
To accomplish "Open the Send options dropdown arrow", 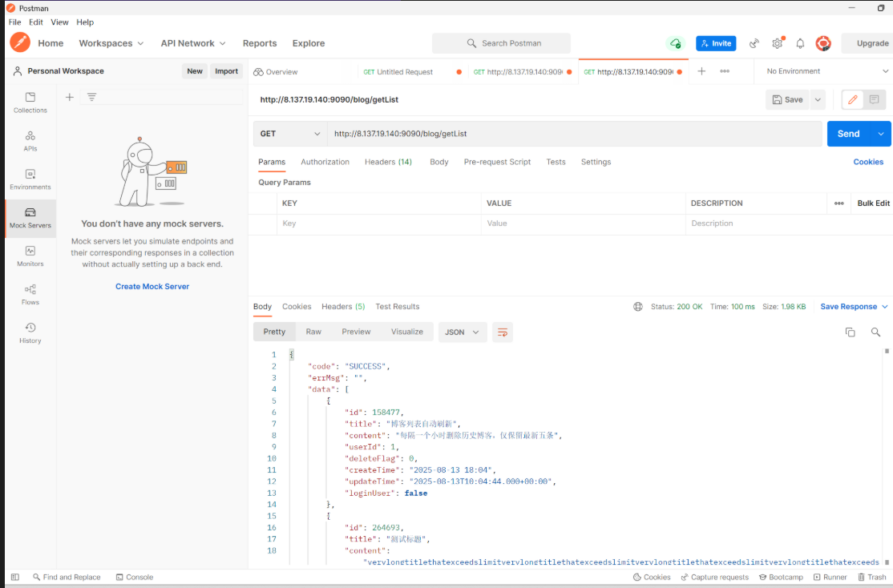I will 881,134.
